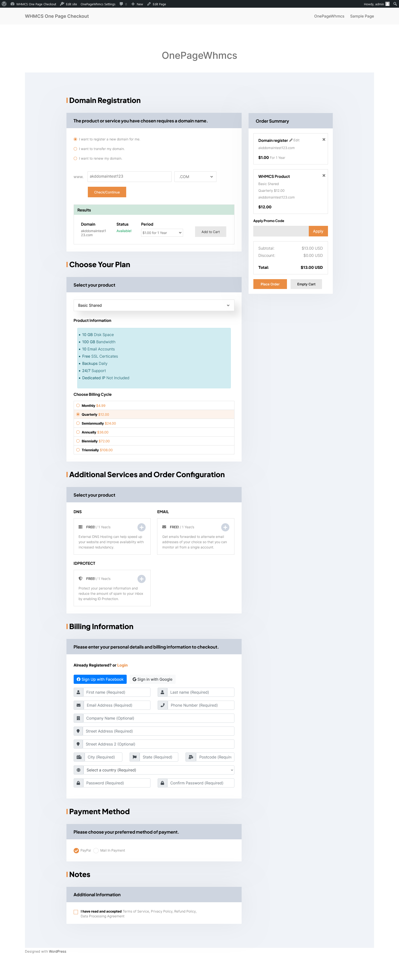Click the WordPress logo in admin bar

(4, 4)
